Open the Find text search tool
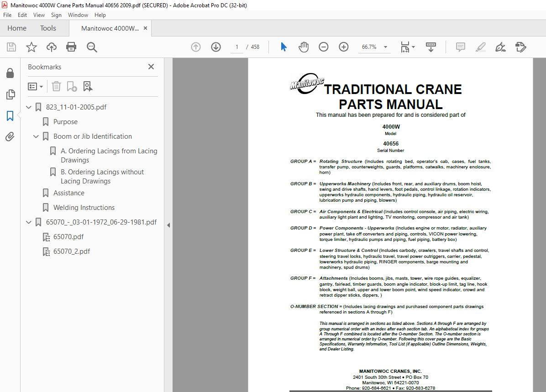Image resolution: width=546 pixels, height=392 pixels. [x=92, y=47]
